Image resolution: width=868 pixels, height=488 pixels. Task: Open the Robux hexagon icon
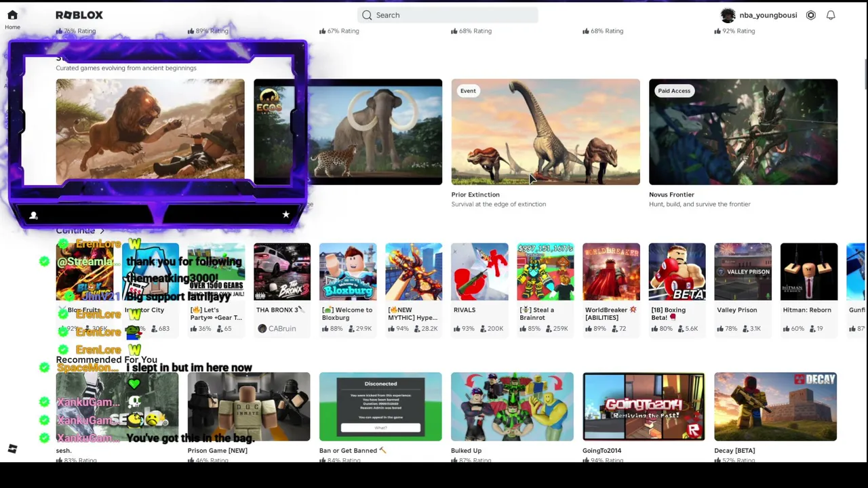pyautogui.click(x=811, y=15)
